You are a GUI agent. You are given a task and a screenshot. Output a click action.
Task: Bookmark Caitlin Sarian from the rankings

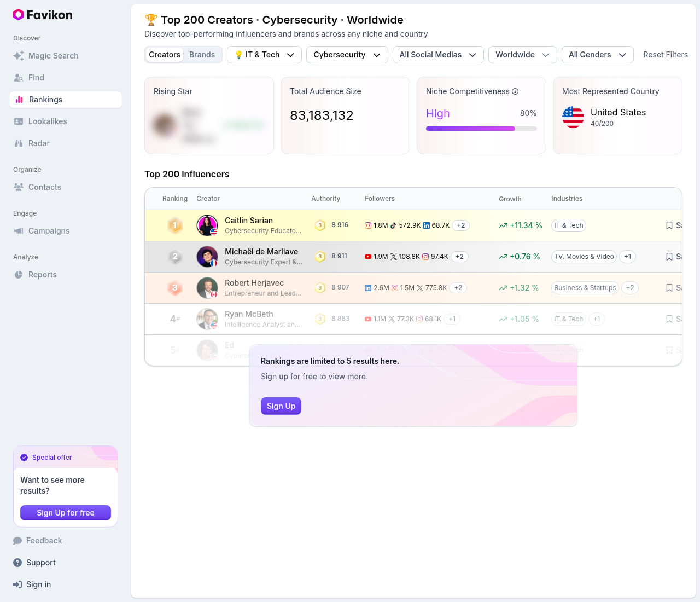coord(669,225)
